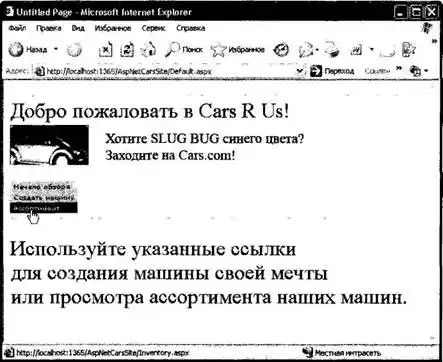Click the page icon in address bar
443x362 pixels.
click(x=40, y=71)
